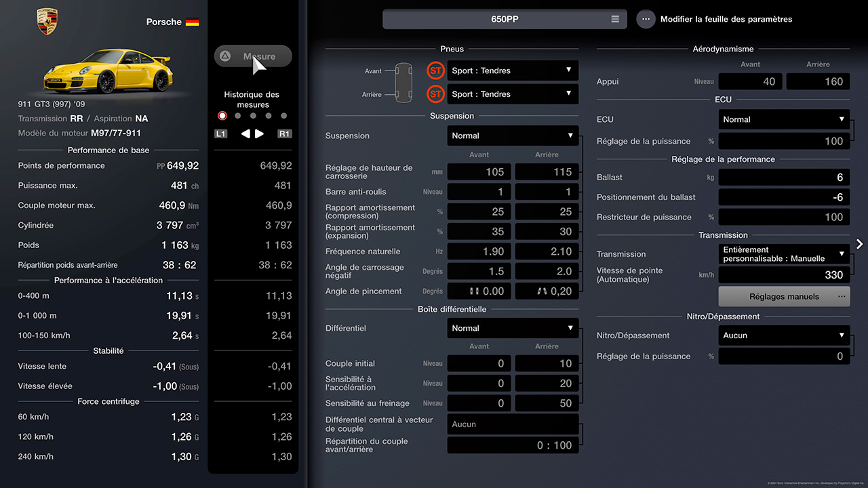This screenshot has height=488, width=868.
Task: Open the ECU dropdown
Action: (x=784, y=119)
